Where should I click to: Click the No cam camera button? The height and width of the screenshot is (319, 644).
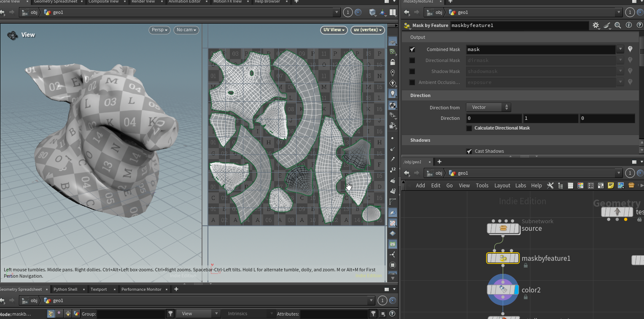pos(186,30)
